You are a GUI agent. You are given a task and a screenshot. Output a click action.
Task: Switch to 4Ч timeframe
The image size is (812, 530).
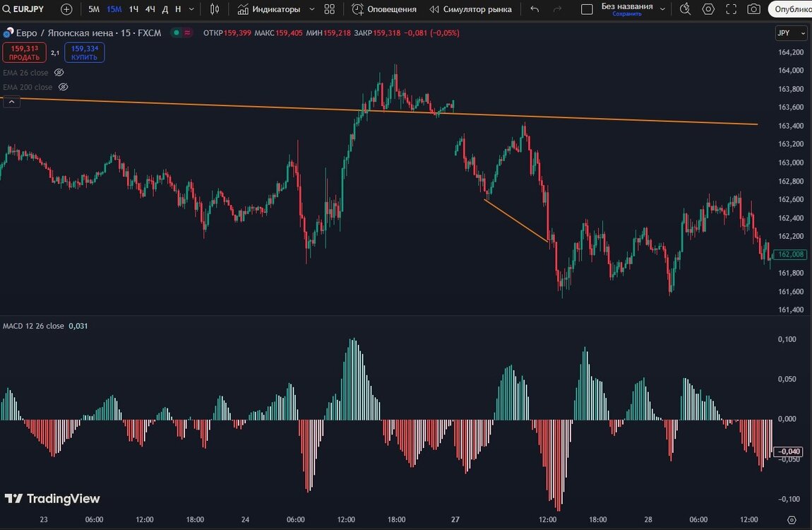click(x=150, y=8)
